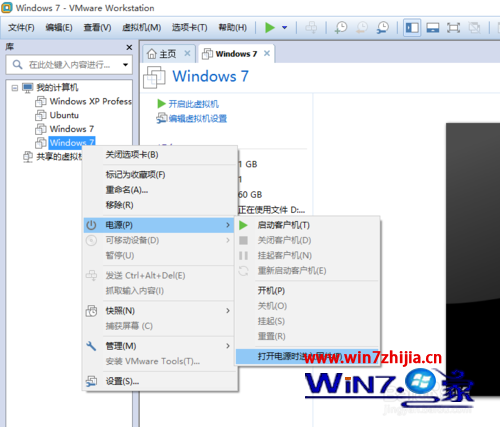This screenshot has width=500, height=427.
Task: Open the 查看(V) menu
Action: (x=97, y=27)
